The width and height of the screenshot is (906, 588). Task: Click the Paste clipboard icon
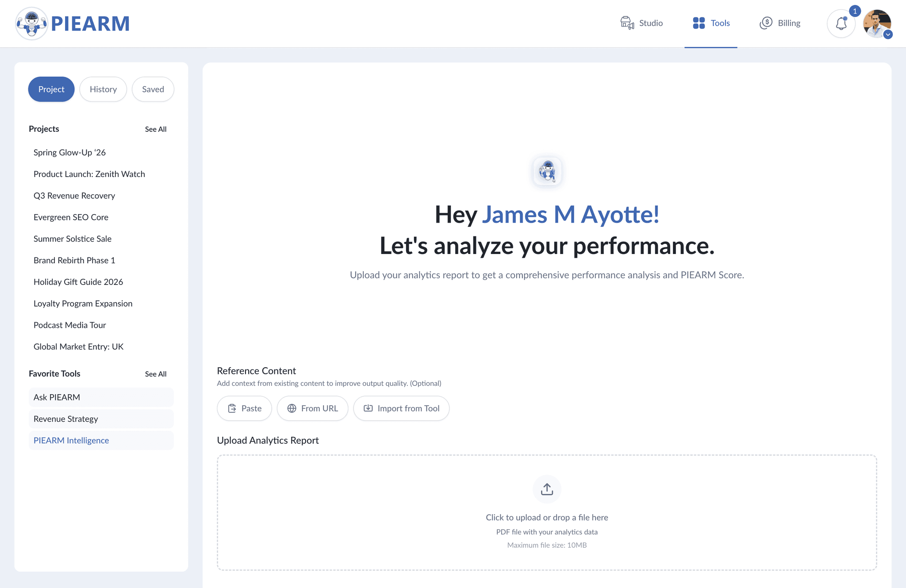click(232, 408)
